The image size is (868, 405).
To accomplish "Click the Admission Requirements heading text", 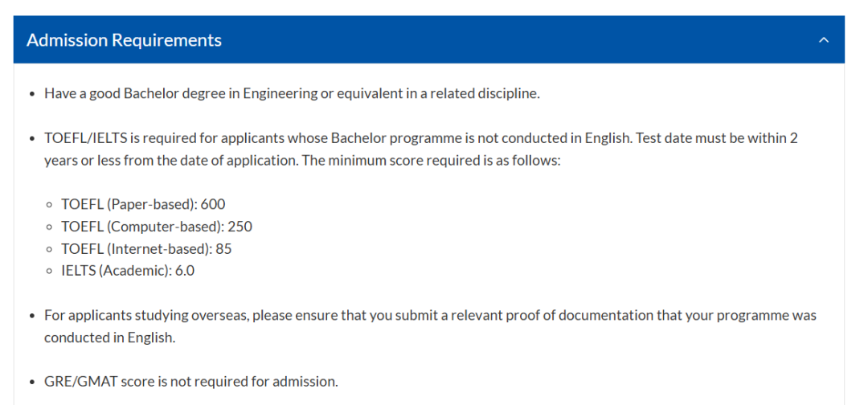I will pos(124,40).
